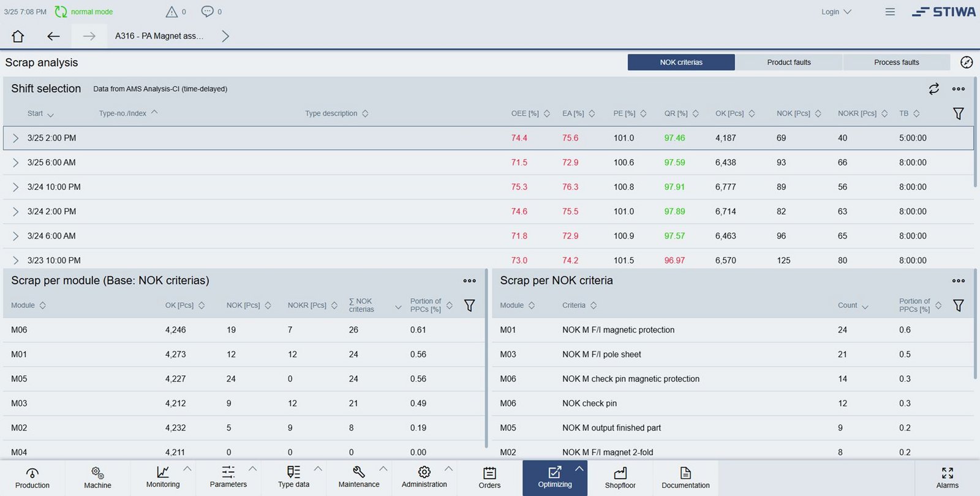Open the chat messages bubble icon
This screenshot has height=496, width=980.
[208, 12]
